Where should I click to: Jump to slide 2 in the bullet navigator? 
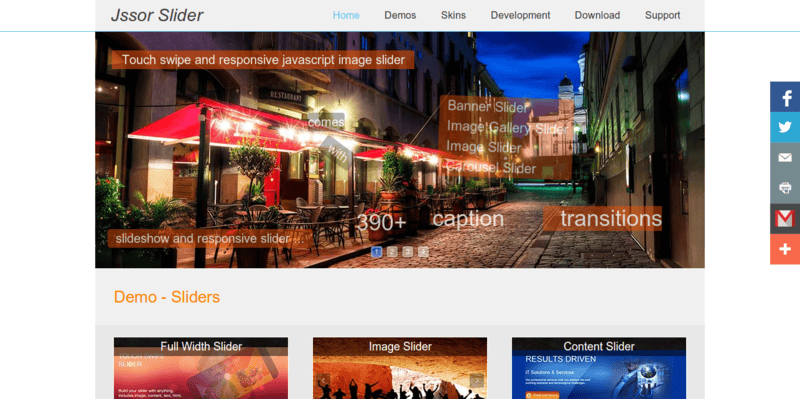coord(392,252)
